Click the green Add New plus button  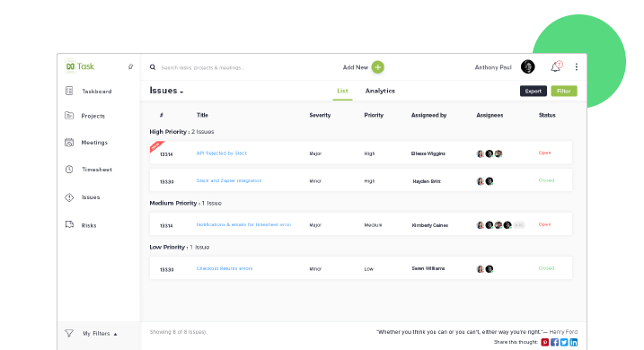click(378, 67)
